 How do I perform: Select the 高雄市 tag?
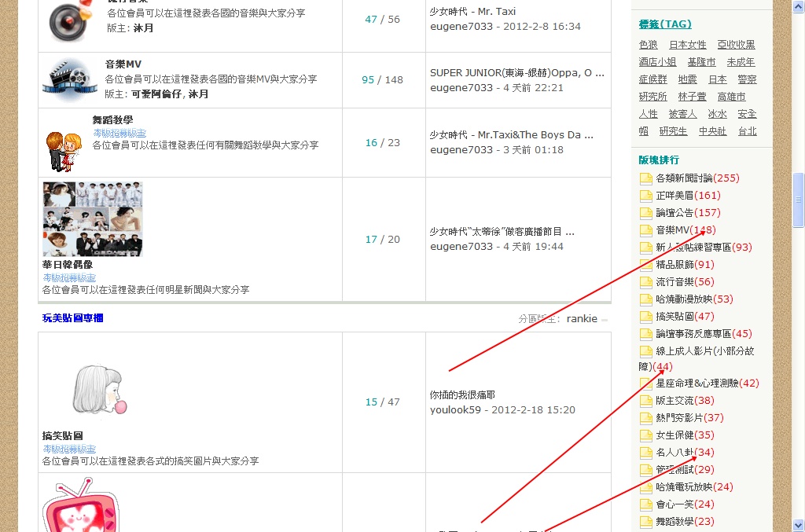(x=731, y=97)
